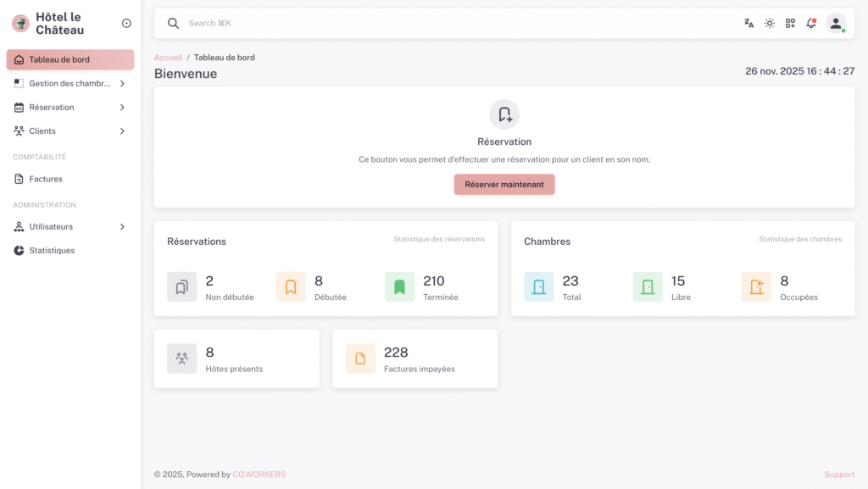Open the Factures menu item
This screenshot has width=868, height=489.
click(46, 179)
